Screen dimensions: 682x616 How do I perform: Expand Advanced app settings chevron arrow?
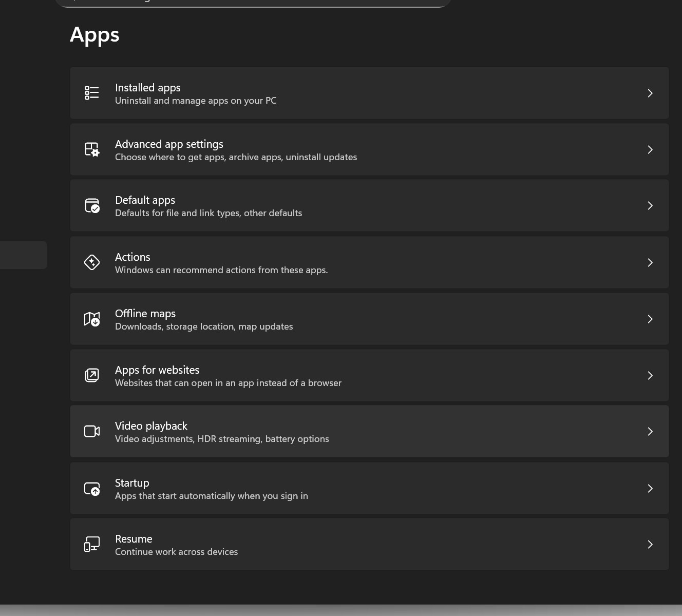[x=650, y=149]
